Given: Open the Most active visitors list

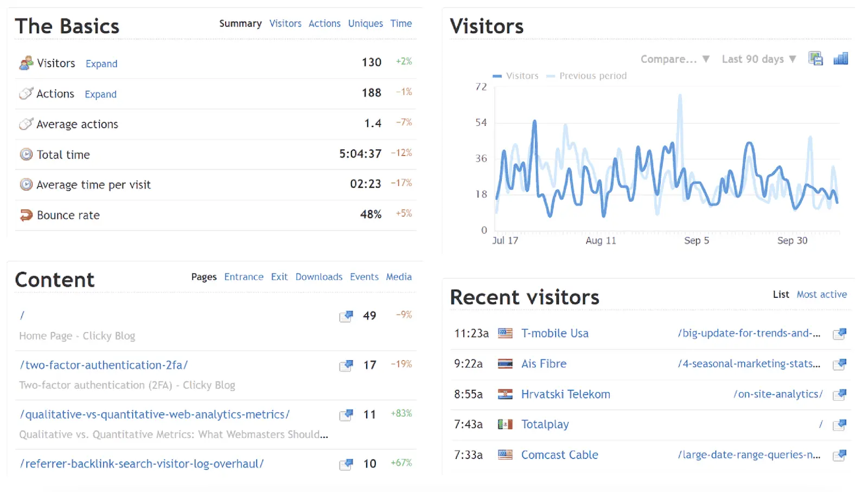Looking at the screenshot, I should [x=821, y=295].
